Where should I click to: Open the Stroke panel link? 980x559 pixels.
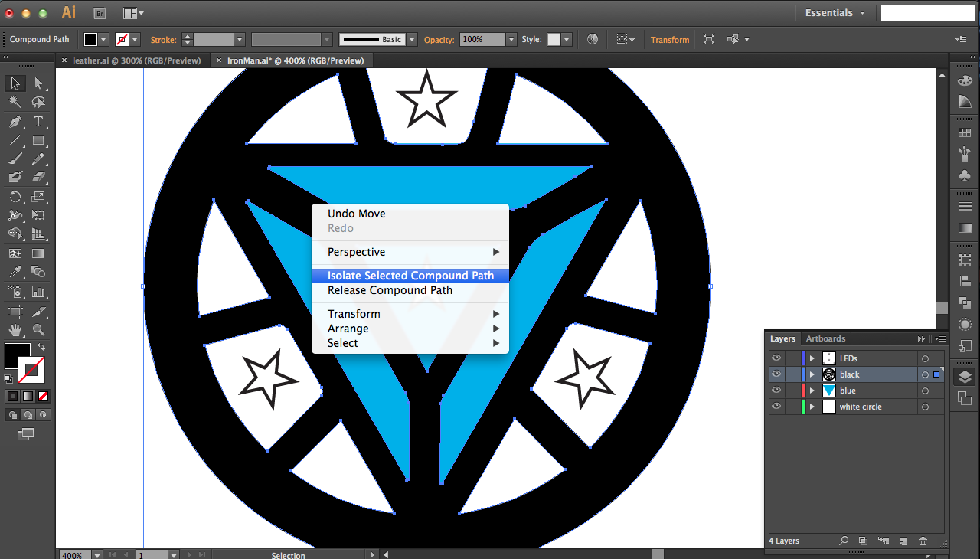pyautogui.click(x=163, y=40)
